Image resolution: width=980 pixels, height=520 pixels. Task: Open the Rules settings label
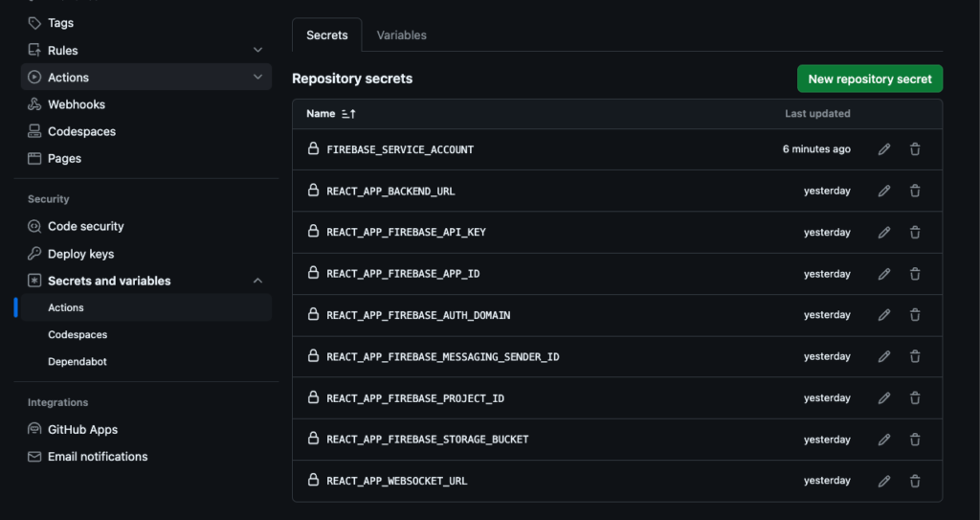(x=63, y=50)
